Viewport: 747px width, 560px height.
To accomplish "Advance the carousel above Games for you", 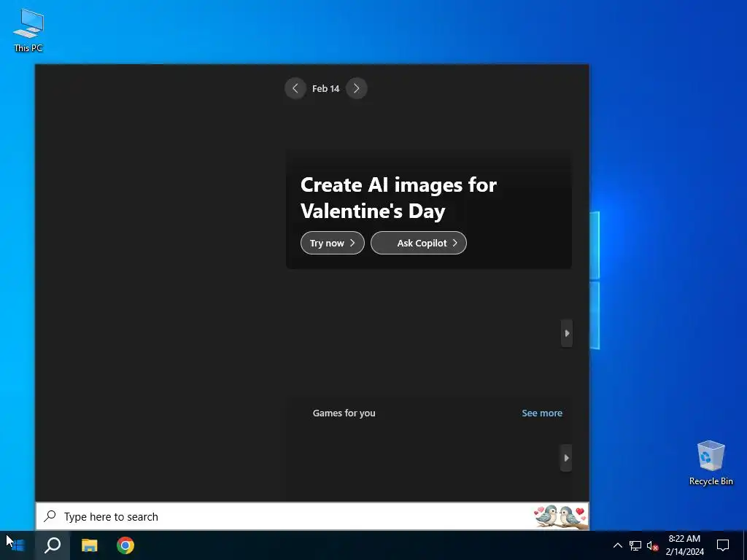I will 567,333.
